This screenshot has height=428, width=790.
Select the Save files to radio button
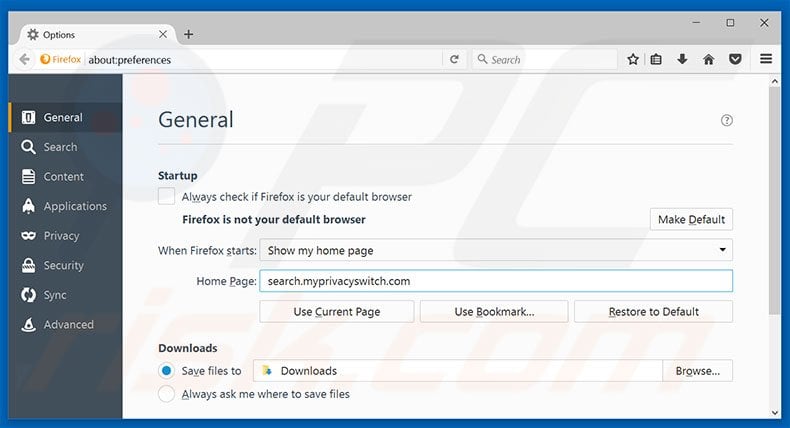coord(166,371)
